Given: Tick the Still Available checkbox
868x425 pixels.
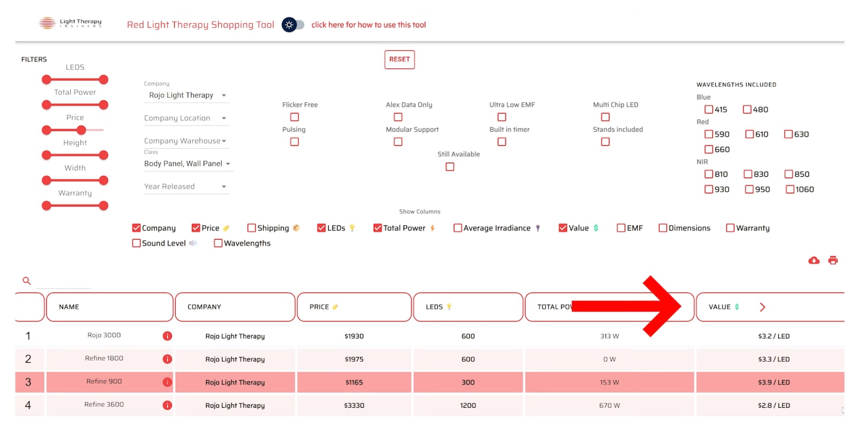Looking at the screenshot, I should pos(450,167).
